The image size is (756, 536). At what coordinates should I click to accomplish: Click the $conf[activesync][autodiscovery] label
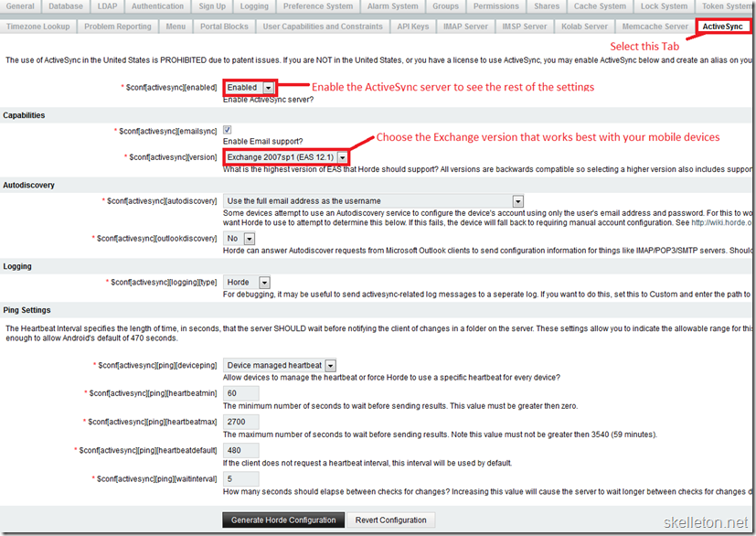coord(162,200)
